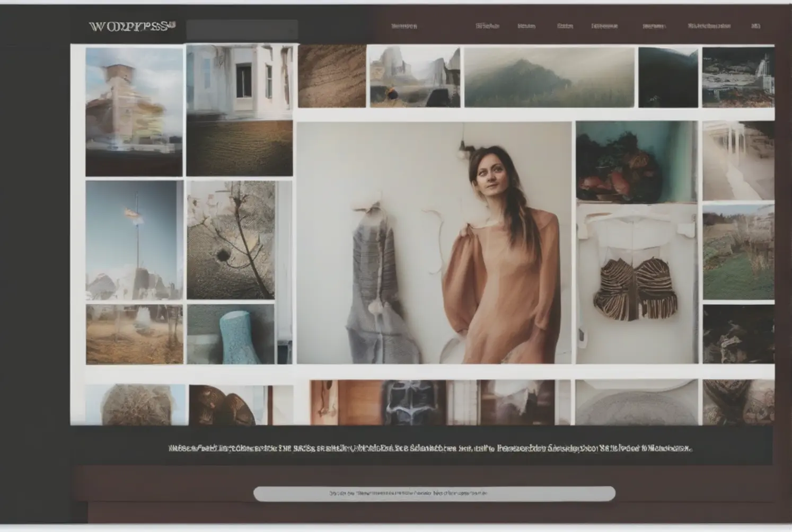Screen dimensions: 792x532
Task: Open the waterfall thumbnail in top-right corner
Action: 738,77
